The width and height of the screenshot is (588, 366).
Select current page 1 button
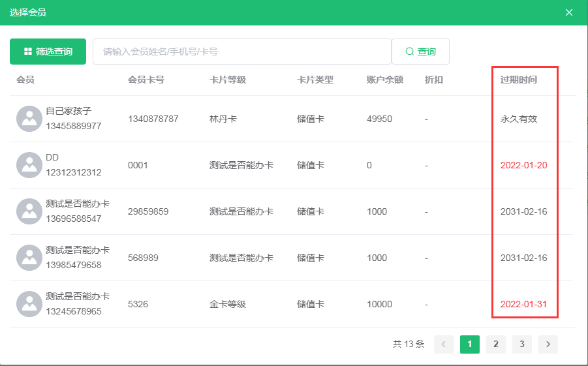[470, 344]
